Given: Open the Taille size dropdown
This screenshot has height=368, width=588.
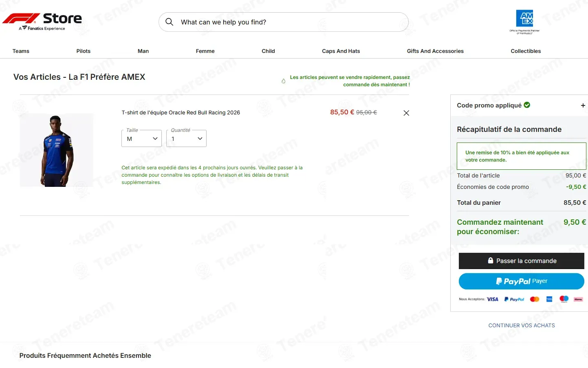Looking at the screenshot, I should coord(141,139).
